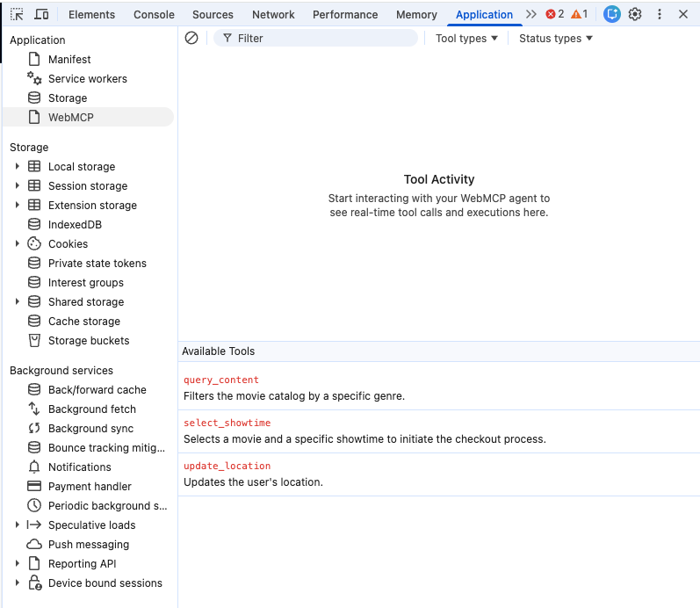Click the Storage buckets bucket icon
This screenshot has width=700, height=608.
34,340
